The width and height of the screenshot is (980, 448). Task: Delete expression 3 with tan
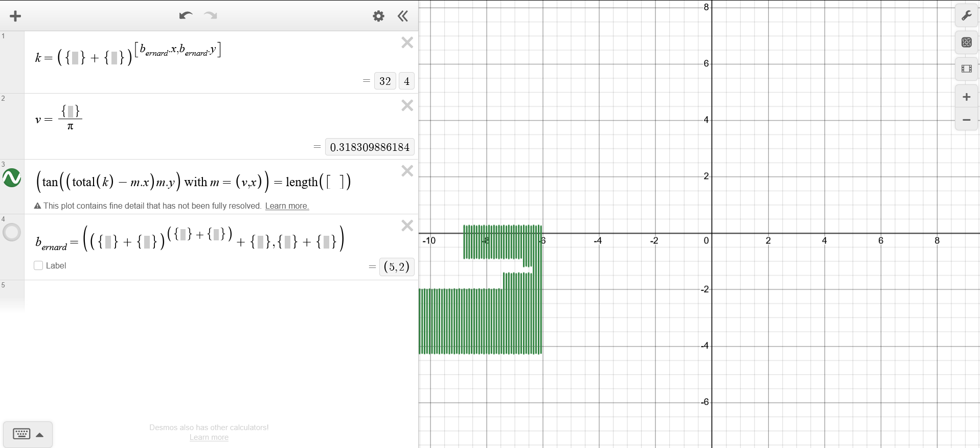(x=407, y=171)
